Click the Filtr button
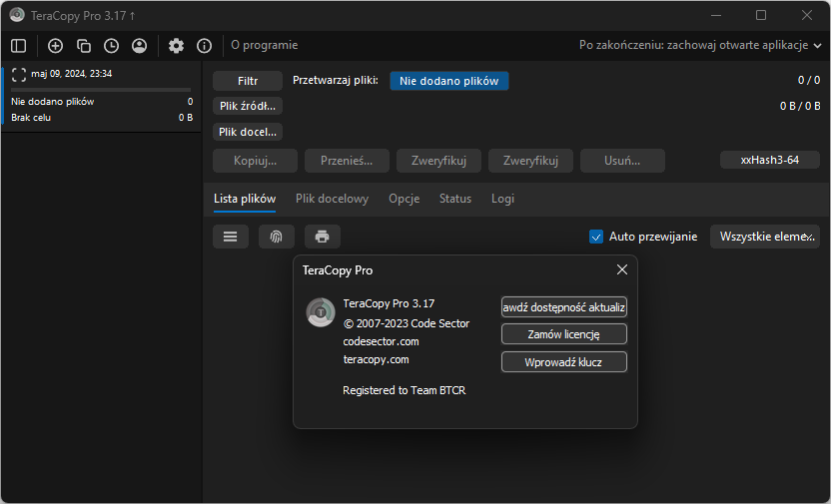The image size is (831, 504). coord(248,81)
